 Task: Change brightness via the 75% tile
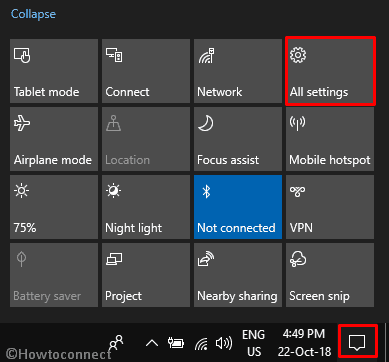54,207
